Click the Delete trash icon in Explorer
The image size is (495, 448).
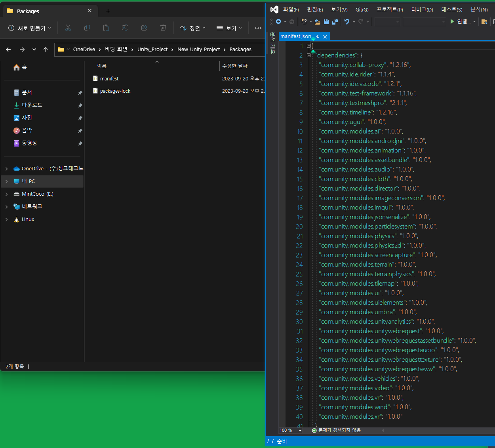[163, 28]
